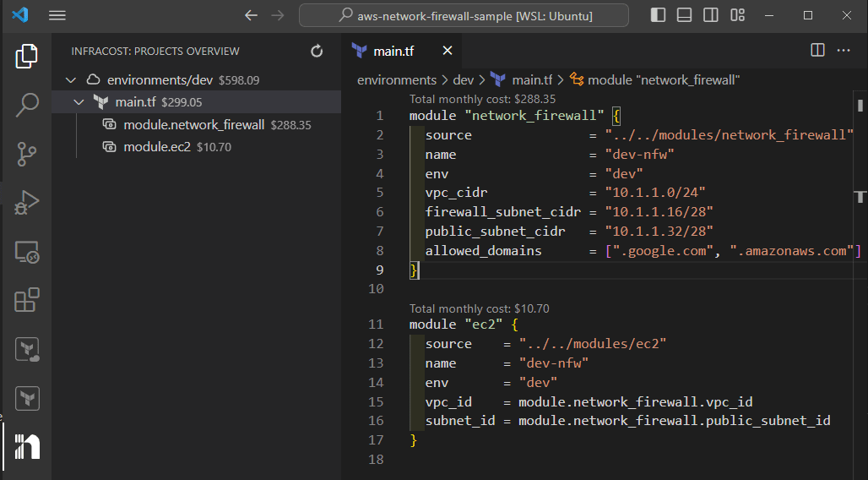Click line number 1 in the gutter
The height and width of the screenshot is (480, 868).
pos(380,116)
